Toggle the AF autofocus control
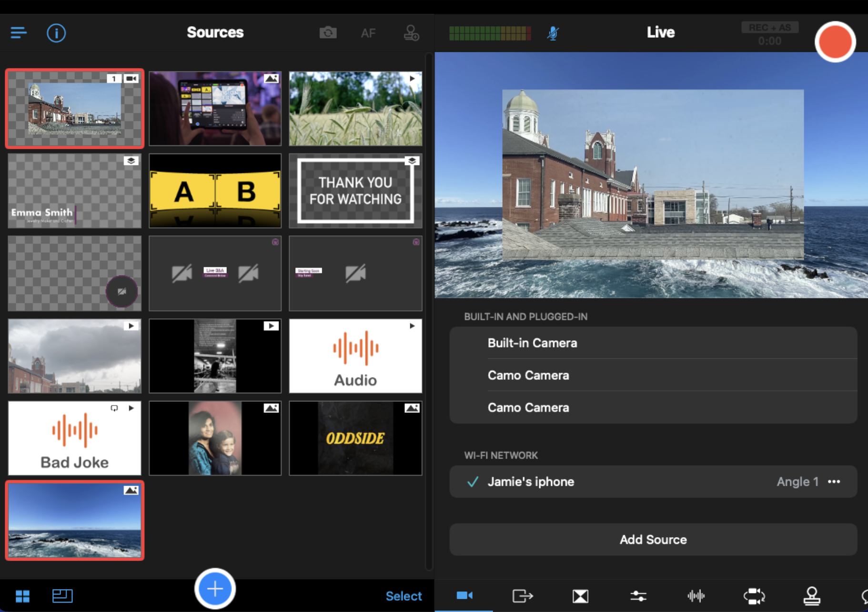The image size is (868, 612). coord(368,33)
